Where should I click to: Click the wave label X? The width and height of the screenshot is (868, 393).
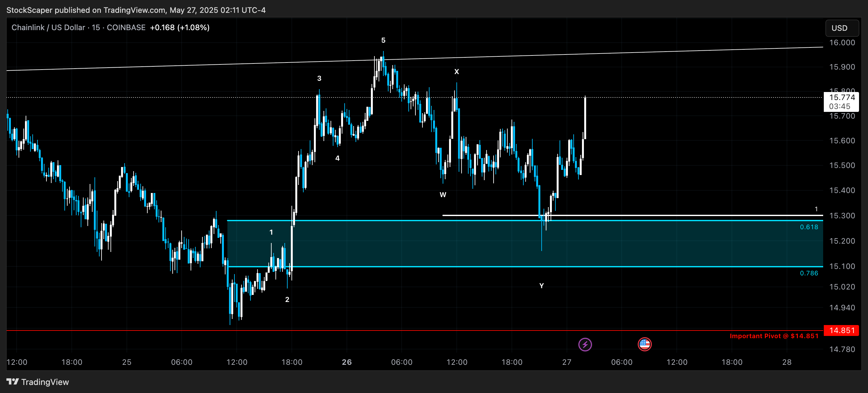[456, 71]
